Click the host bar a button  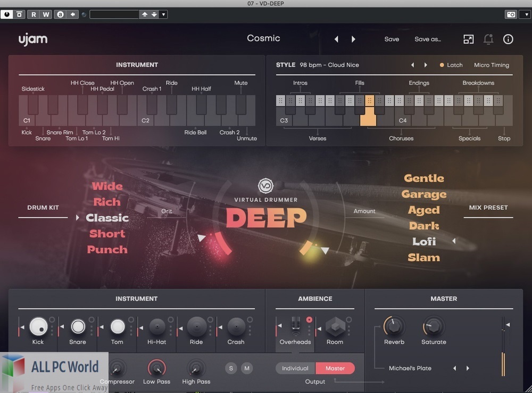[60, 14]
